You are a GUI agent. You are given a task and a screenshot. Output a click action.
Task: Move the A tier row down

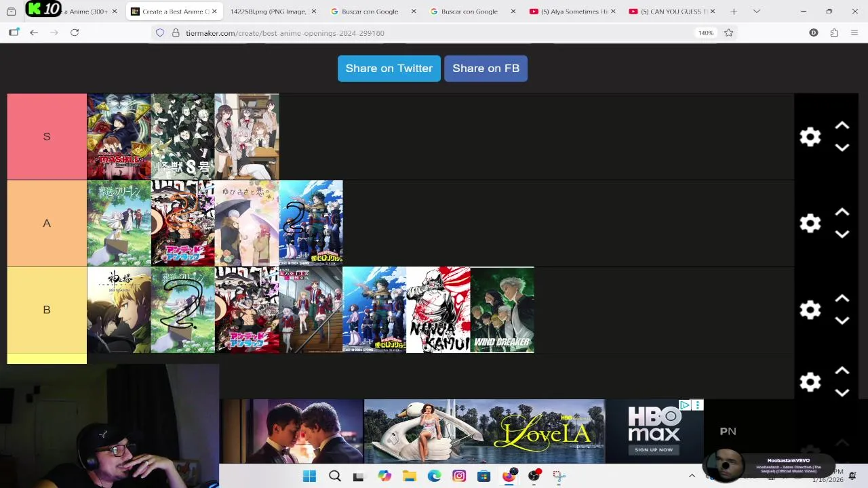(842, 235)
